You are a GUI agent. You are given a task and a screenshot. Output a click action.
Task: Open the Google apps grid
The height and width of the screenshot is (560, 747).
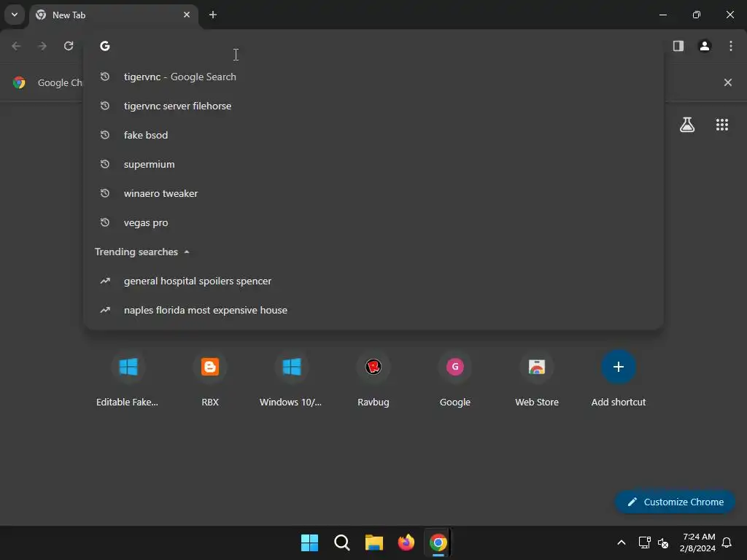722,125
